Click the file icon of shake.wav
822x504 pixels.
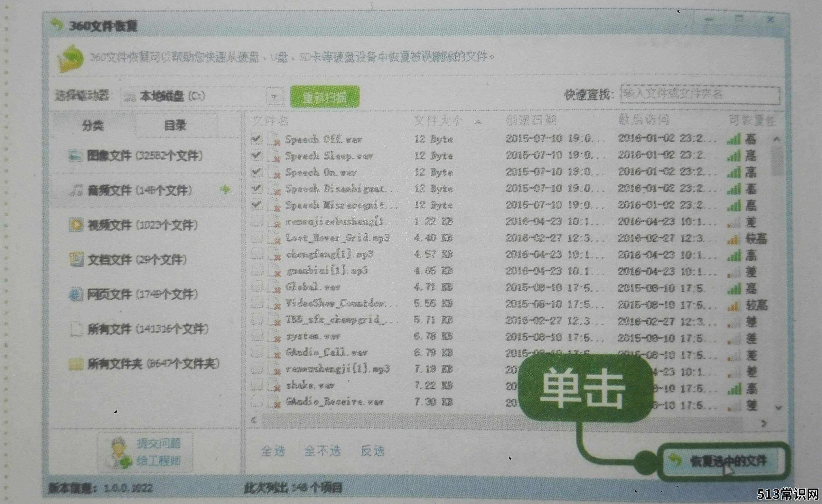[274, 386]
